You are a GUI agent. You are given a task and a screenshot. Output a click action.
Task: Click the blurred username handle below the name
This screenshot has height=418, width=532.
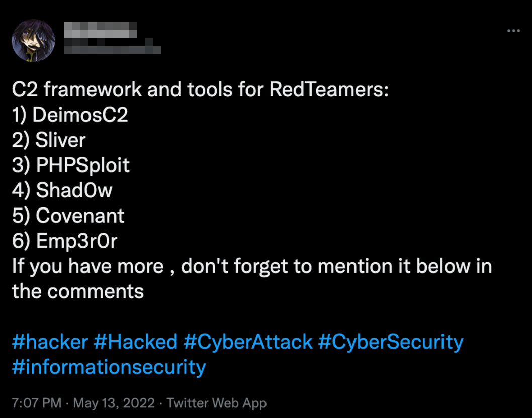[113, 50]
